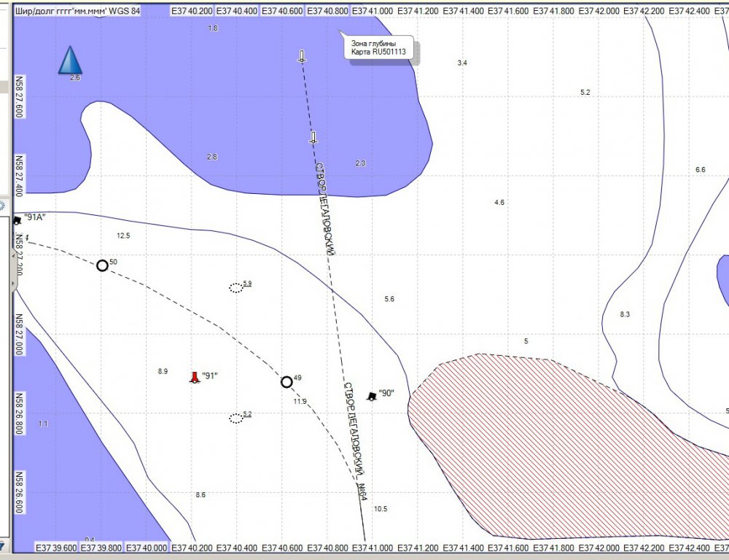Click the lower leading-line beacon near depth 2.3

tap(313, 137)
